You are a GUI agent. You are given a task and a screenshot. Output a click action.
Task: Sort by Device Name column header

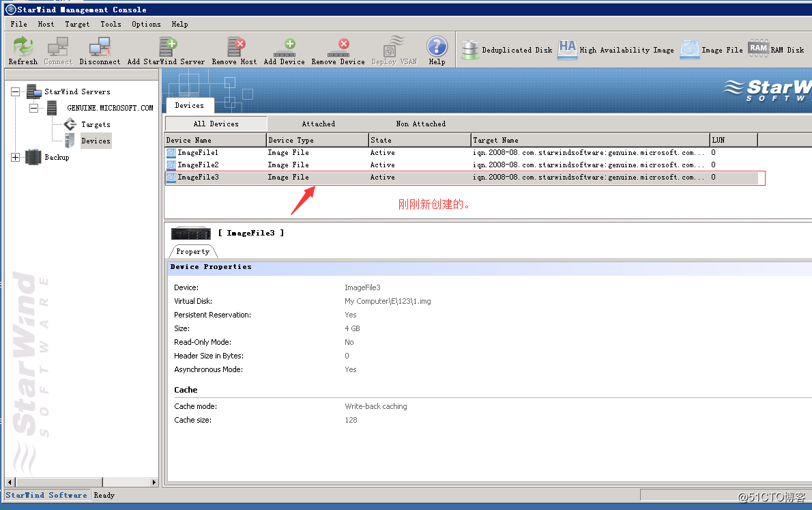pos(216,140)
